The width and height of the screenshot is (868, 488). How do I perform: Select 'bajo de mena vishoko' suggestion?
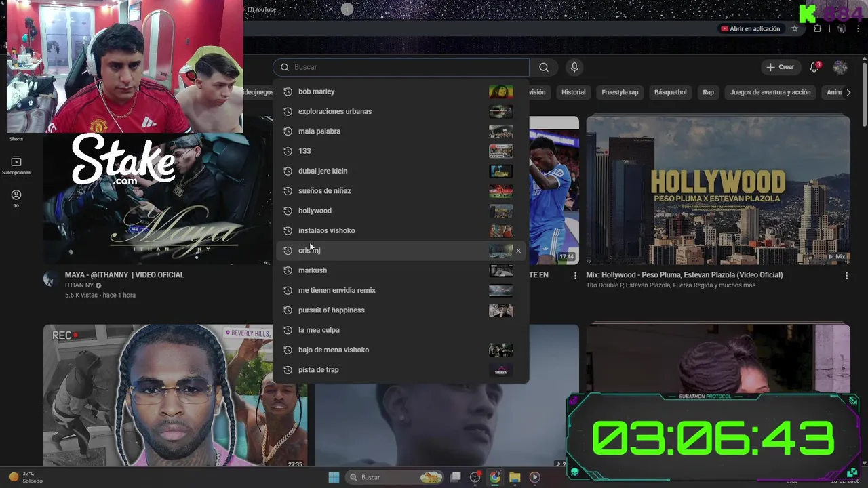(x=401, y=350)
